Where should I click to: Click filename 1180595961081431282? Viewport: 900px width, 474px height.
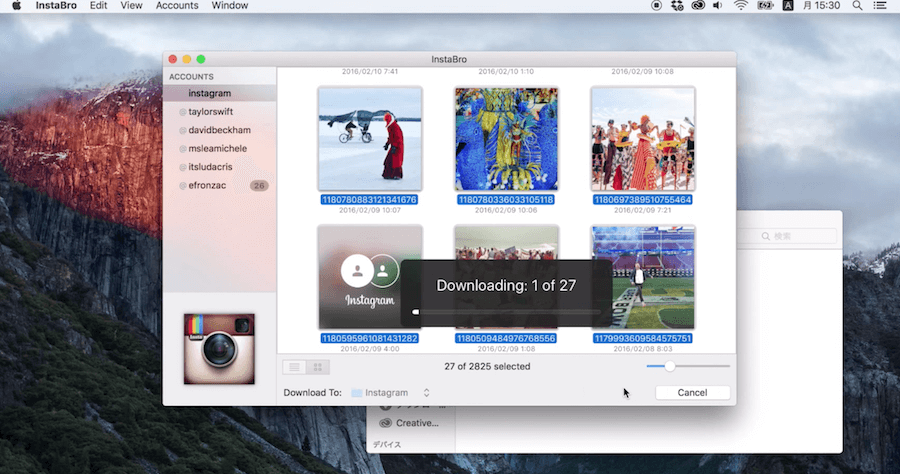[370, 339]
